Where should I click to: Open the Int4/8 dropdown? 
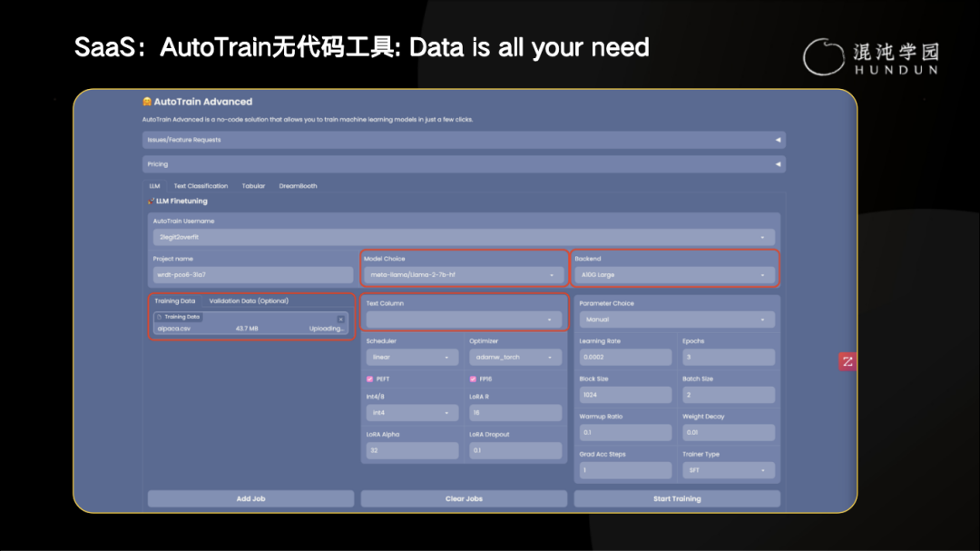[411, 413]
